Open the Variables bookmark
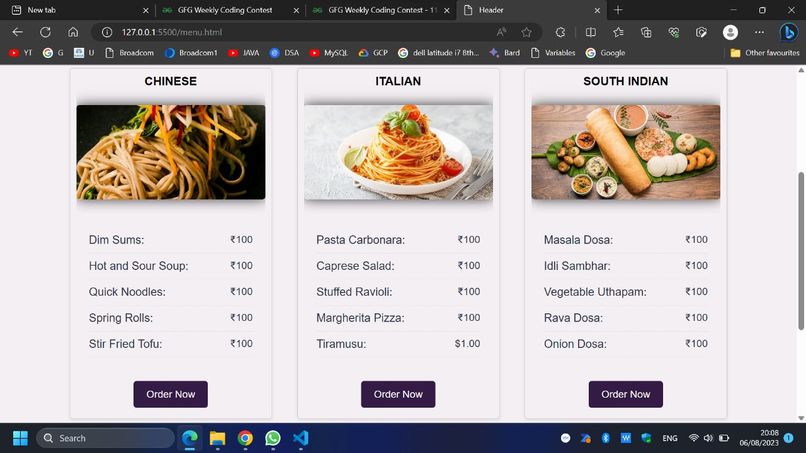Image resolution: width=806 pixels, height=453 pixels. [x=553, y=52]
